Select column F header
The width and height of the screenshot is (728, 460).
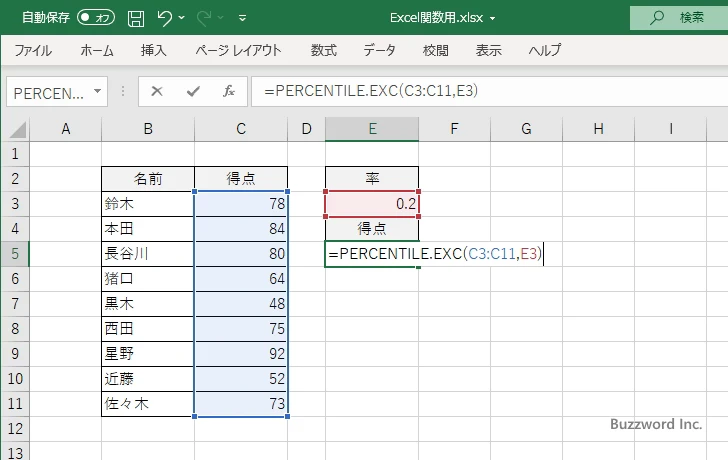[455, 129]
